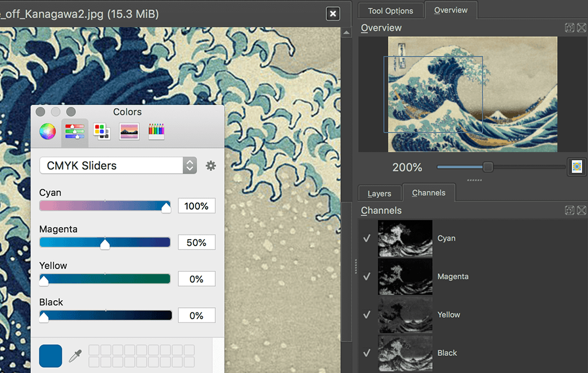This screenshot has height=373, width=588.
Task: Select the Channels tab
Action: [x=429, y=193]
